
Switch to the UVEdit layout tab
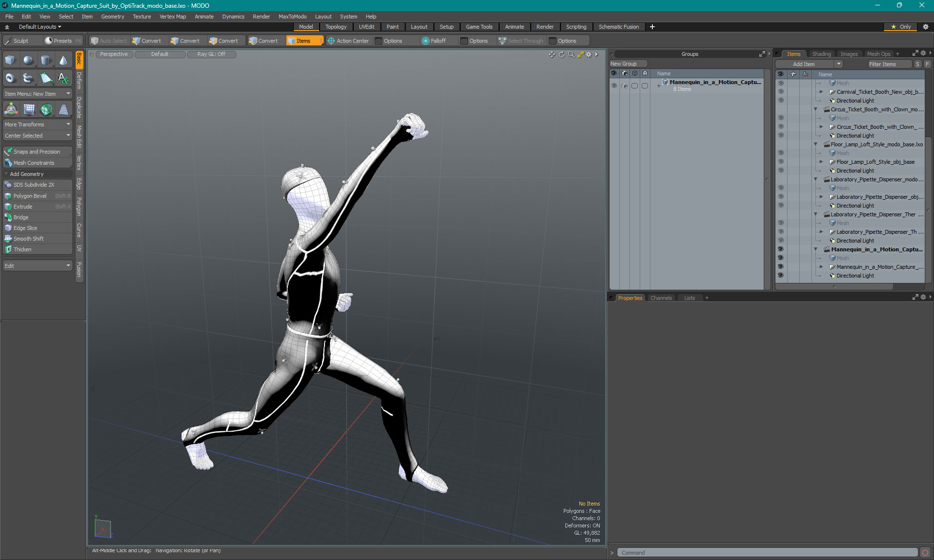(x=366, y=27)
